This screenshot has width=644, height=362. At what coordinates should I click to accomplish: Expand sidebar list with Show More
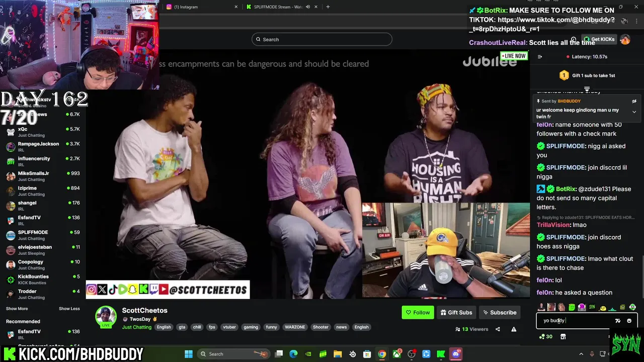(x=17, y=309)
